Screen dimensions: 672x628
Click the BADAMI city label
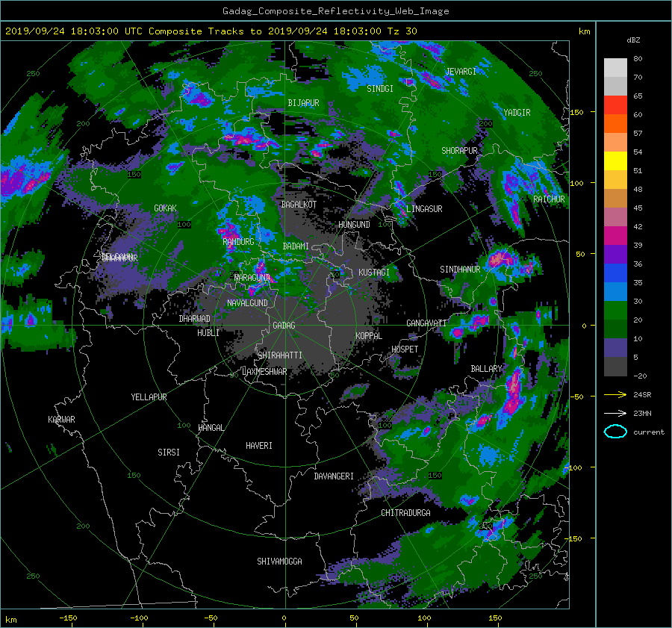[x=296, y=246]
